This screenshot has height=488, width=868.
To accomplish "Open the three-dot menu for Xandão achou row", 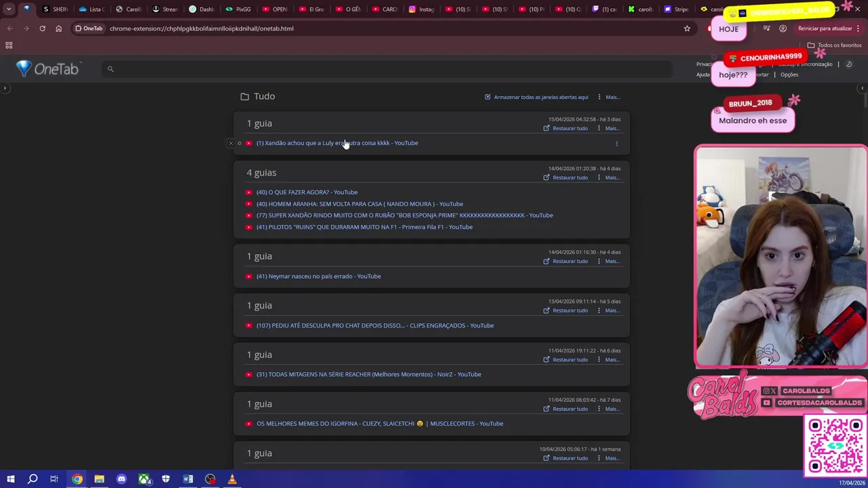I will coord(616,143).
